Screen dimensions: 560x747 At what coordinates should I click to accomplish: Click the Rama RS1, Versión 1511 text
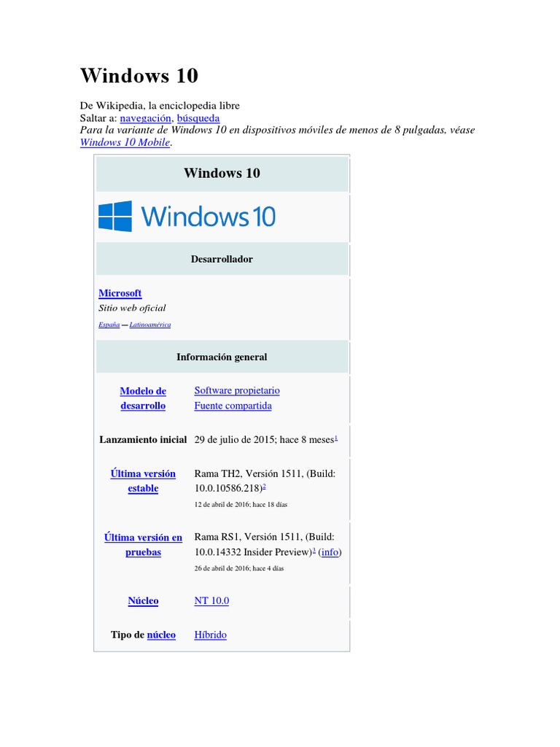(x=248, y=537)
